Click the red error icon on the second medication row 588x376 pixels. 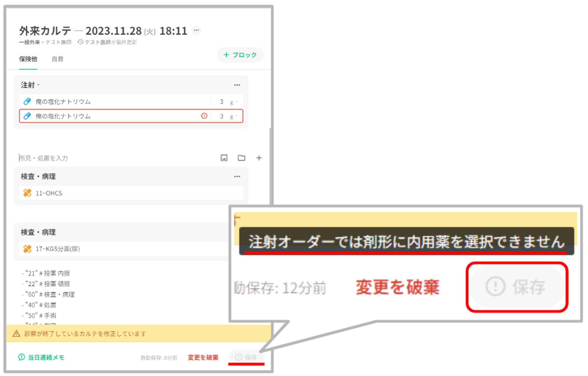tap(204, 116)
